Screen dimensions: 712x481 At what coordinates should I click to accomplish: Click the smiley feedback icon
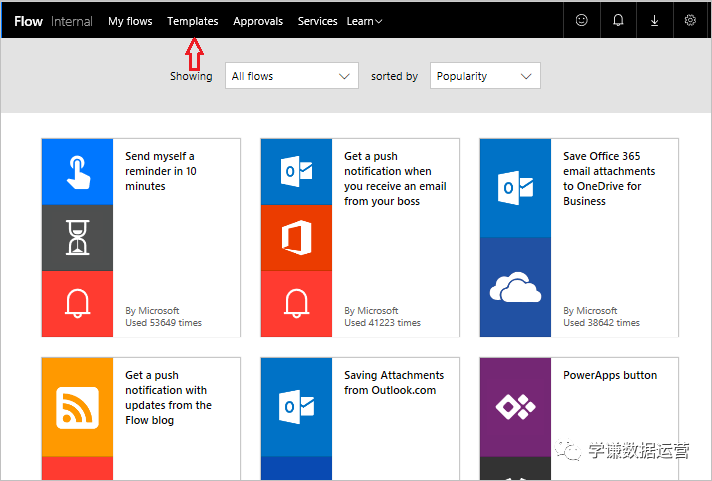582,20
